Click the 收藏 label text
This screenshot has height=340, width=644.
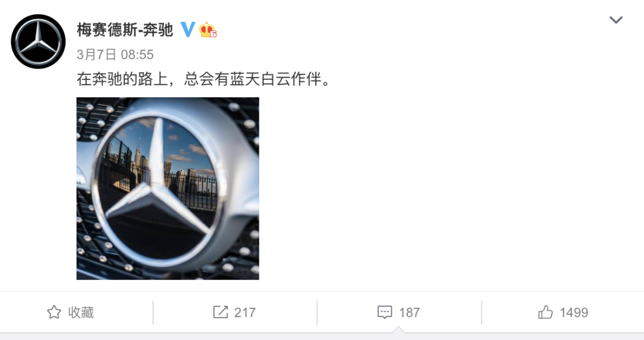click(x=81, y=313)
